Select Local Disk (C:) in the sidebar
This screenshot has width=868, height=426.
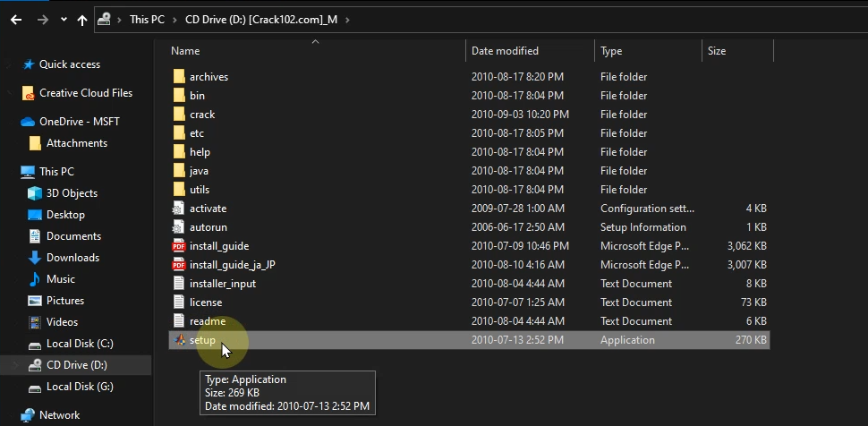pyautogui.click(x=80, y=344)
